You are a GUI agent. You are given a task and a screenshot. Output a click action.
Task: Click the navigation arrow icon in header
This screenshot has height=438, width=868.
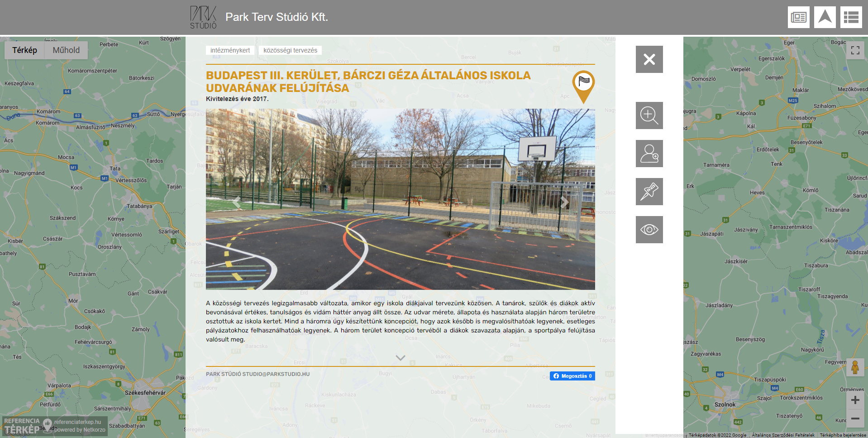[825, 17]
